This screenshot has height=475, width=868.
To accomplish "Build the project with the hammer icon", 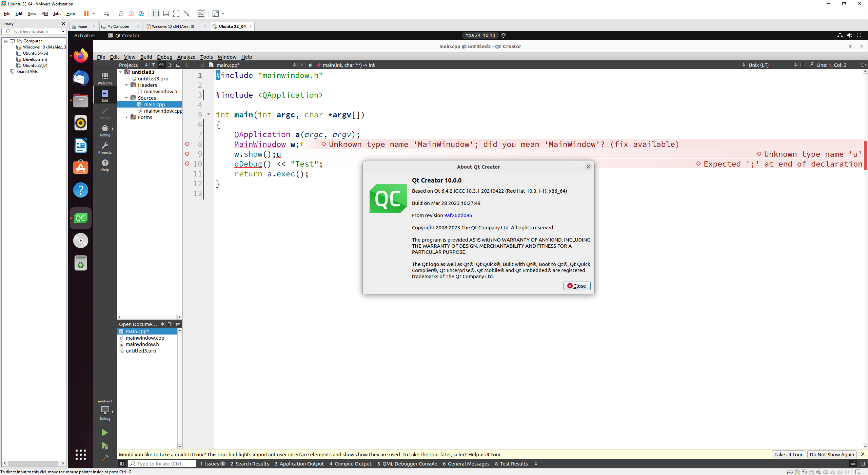I will click(x=105, y=458).
